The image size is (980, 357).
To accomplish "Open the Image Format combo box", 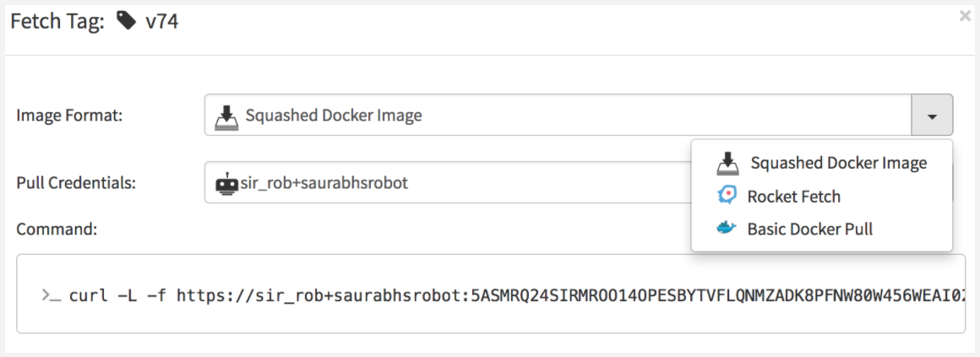I will [558, 115].
